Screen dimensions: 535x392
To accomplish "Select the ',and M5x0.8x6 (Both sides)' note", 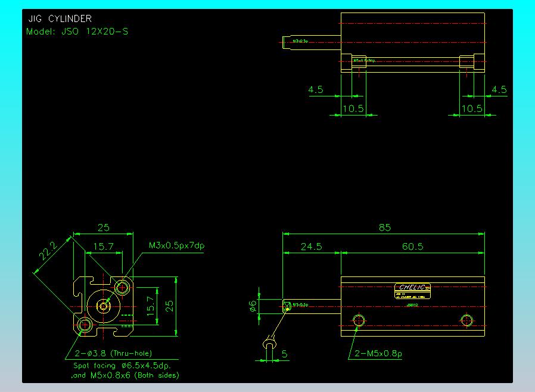I will point(125,375).
